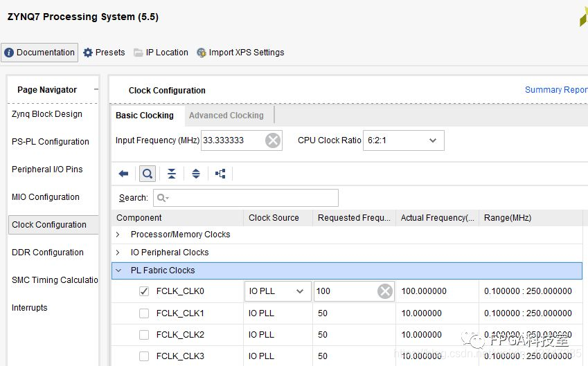Click the Expand All toolbar icon
Viewport: 588px width, 366px height.
tap(196, 174)
